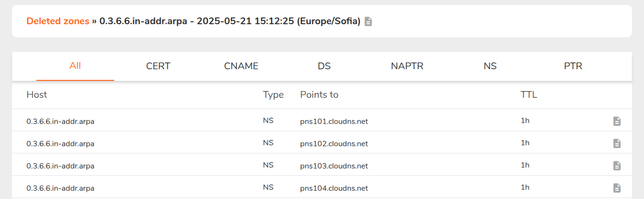
Task: Click document icon in pns103.cloudns.net row
Action: 616,166
